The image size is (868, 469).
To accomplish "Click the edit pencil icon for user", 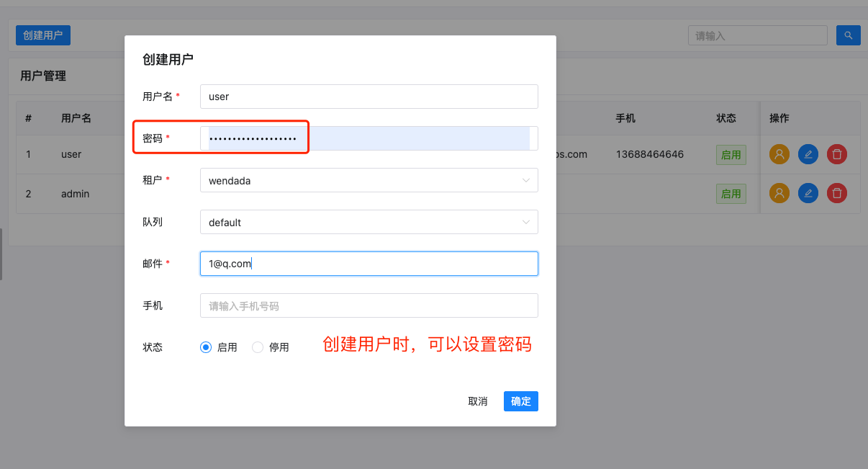I will (x=808, y=153).
